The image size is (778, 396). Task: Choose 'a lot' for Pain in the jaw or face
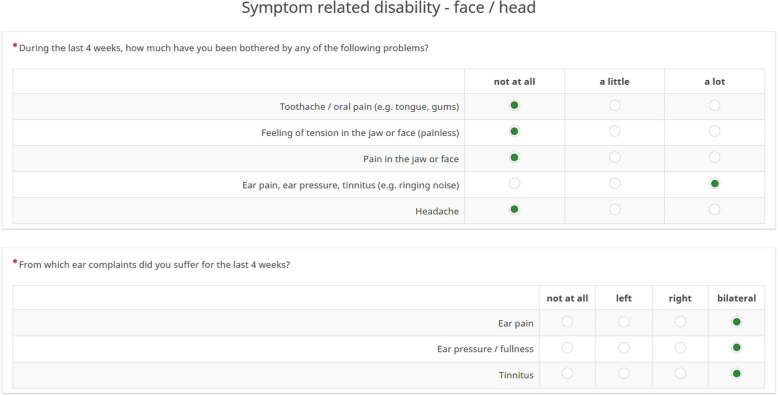tap(714, 157)
